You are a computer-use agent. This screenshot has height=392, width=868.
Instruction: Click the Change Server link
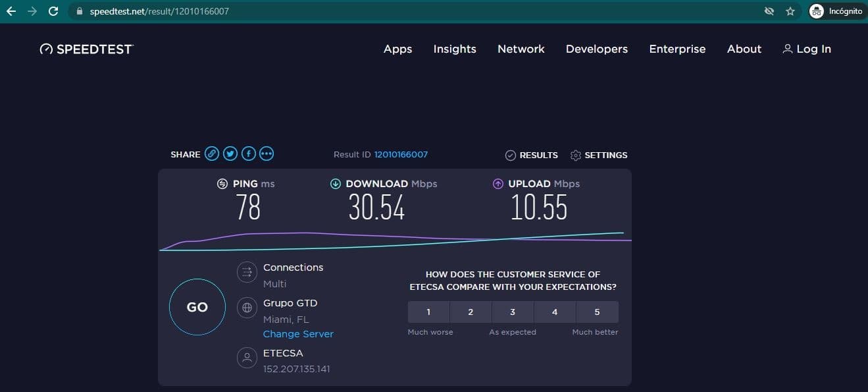298,334
